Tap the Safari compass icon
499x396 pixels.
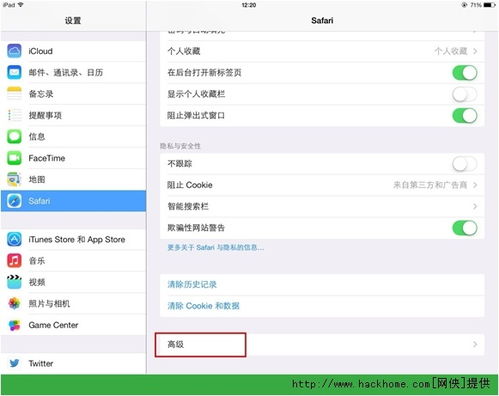click(14, 201)
